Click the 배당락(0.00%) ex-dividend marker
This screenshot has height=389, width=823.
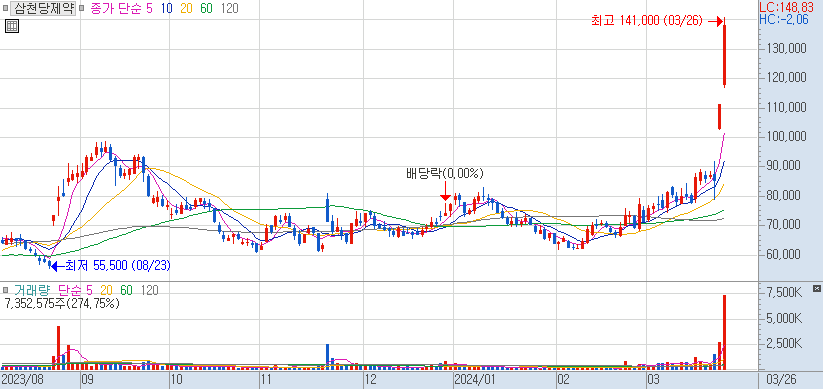[445, 174]
